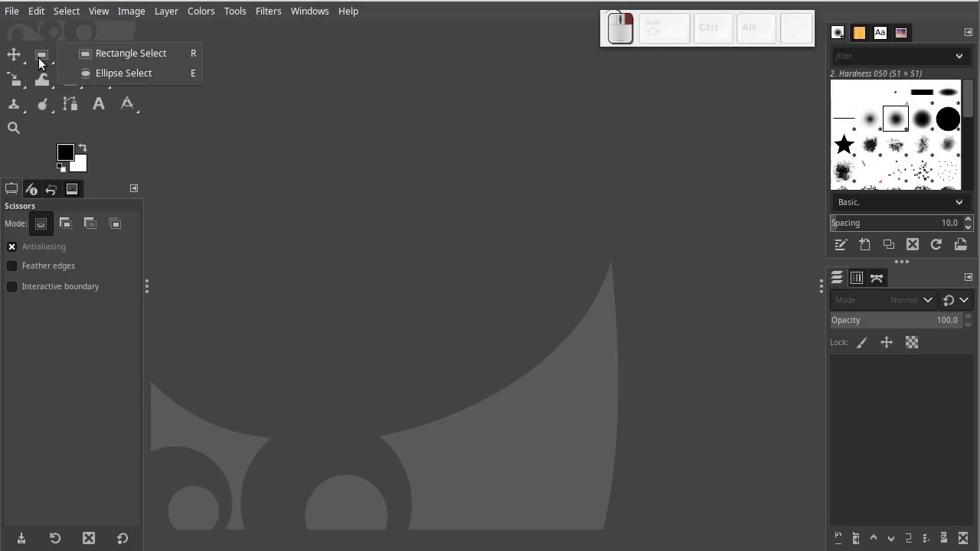980x551 pixels.
Task: Open the Filters menu
Action: (x=268, y=11)
